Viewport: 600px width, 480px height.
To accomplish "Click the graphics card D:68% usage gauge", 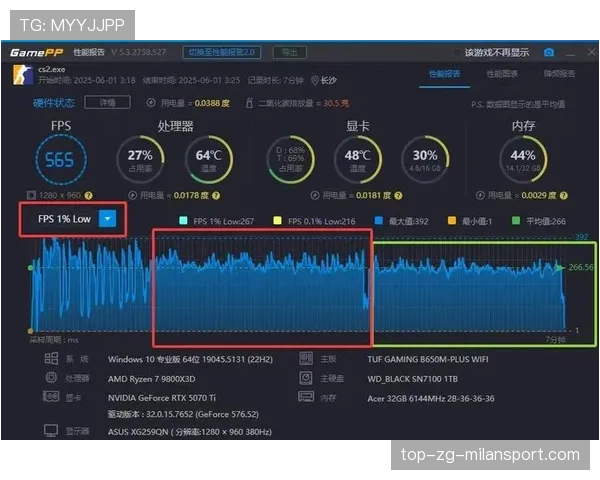I will coord(291,160).
